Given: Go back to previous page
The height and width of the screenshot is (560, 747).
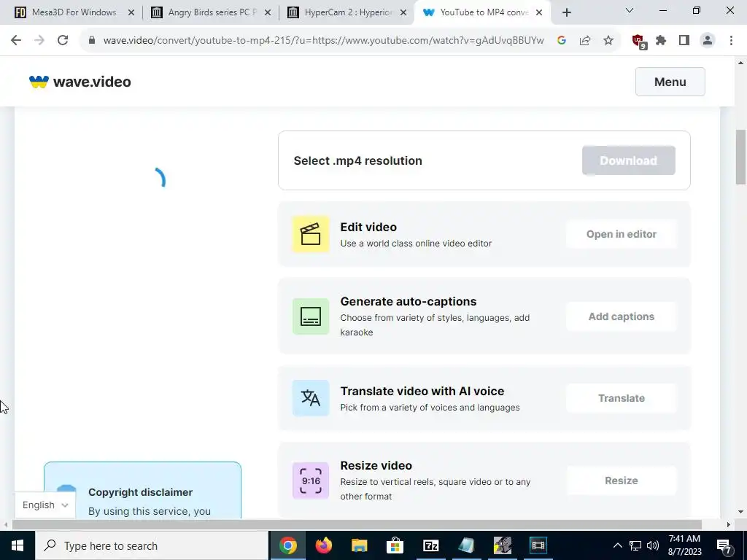Looking at the screenshot, I should click(x=16, y=41).
